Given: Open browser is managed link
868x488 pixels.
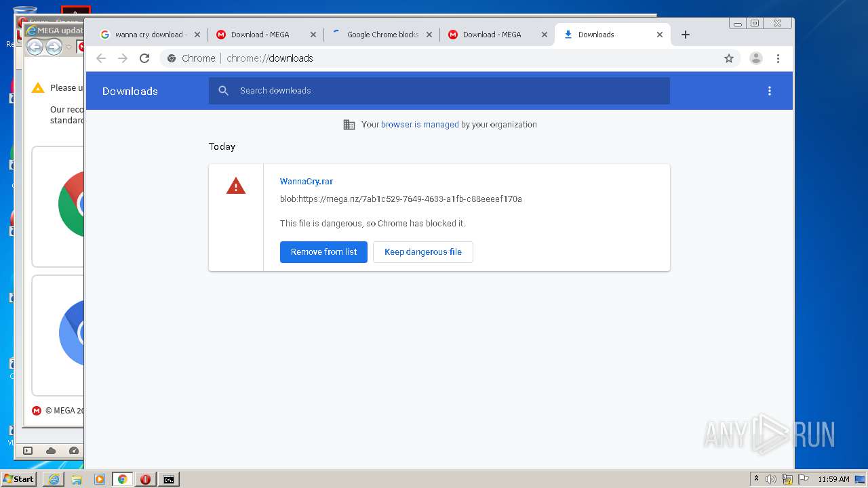Looking at the screenshot, I should pyautogui.click(x=420, y=125).
